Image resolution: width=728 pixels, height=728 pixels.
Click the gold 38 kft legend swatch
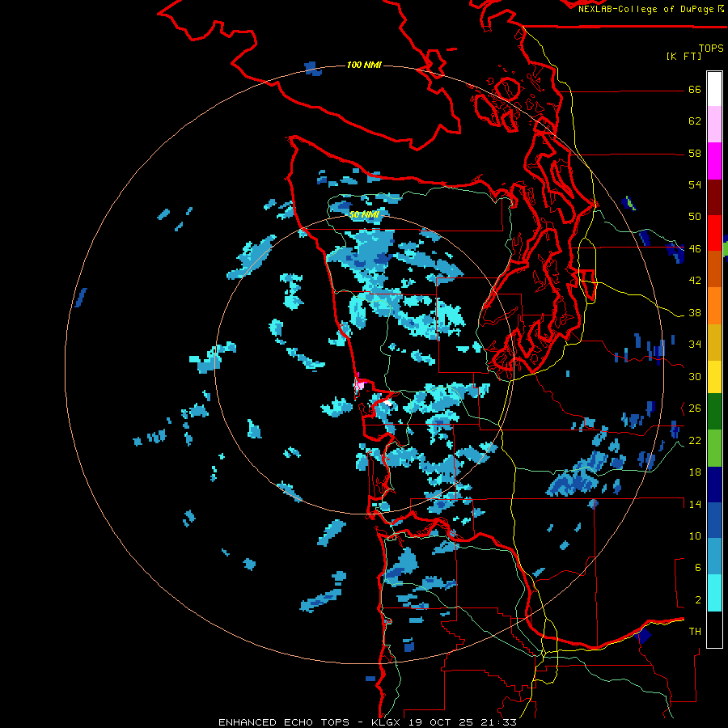tap(714, 342)
